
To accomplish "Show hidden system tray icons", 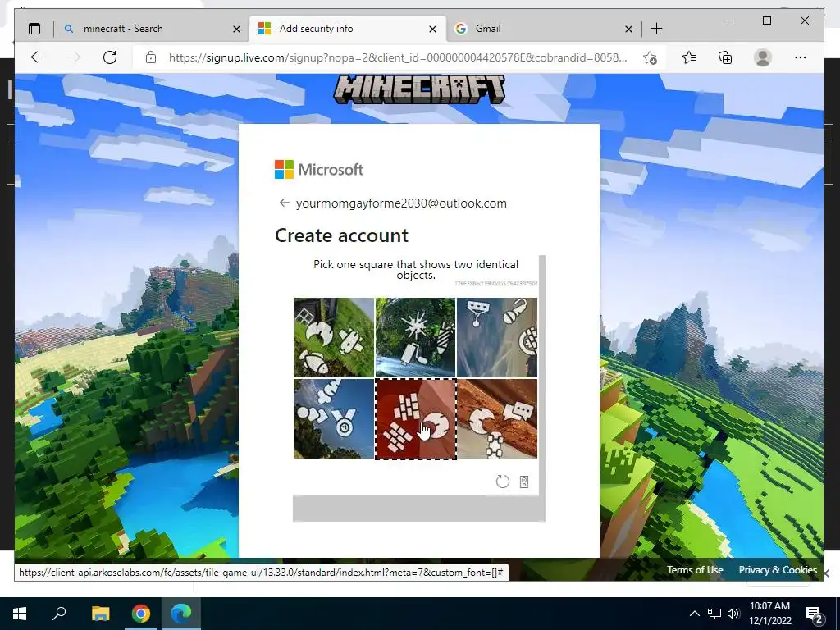I will coord(694,614).
